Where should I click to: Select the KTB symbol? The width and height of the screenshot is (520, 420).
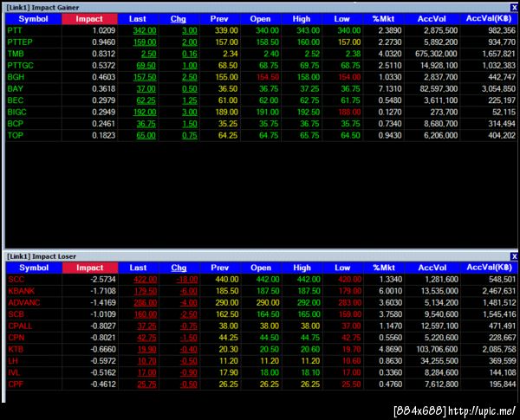coord(16,349)
